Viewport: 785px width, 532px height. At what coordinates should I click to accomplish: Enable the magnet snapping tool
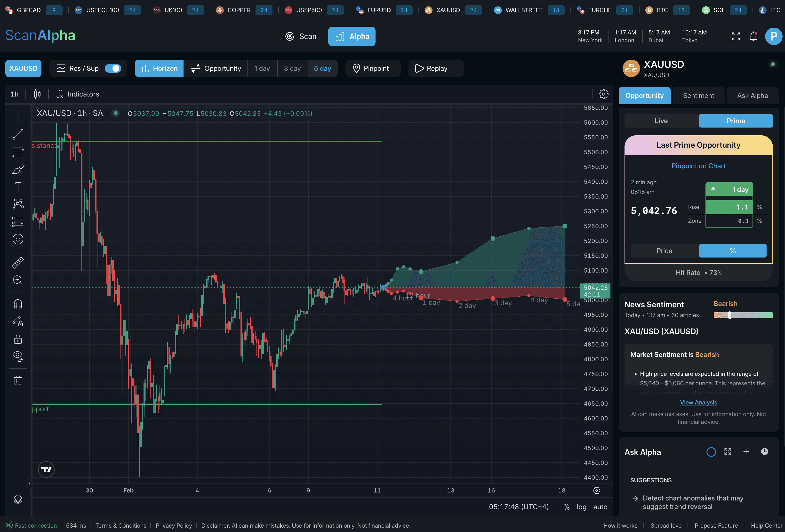[17, 304]
